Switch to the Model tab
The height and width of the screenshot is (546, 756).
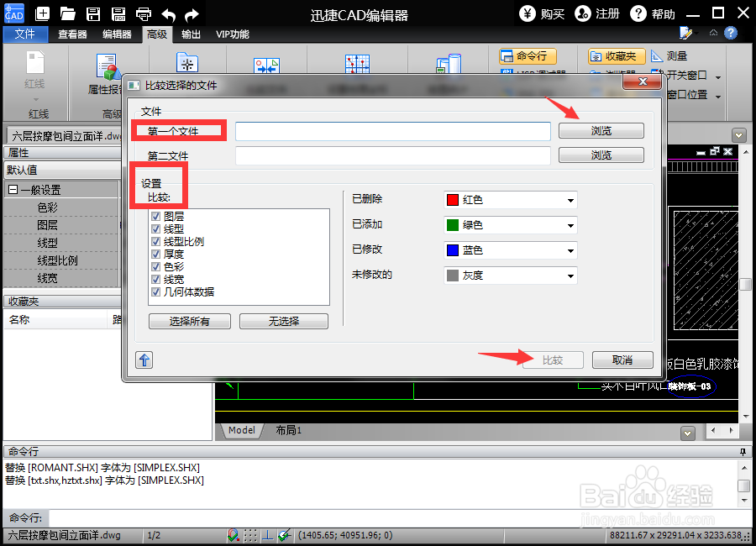tap(242, 430)
